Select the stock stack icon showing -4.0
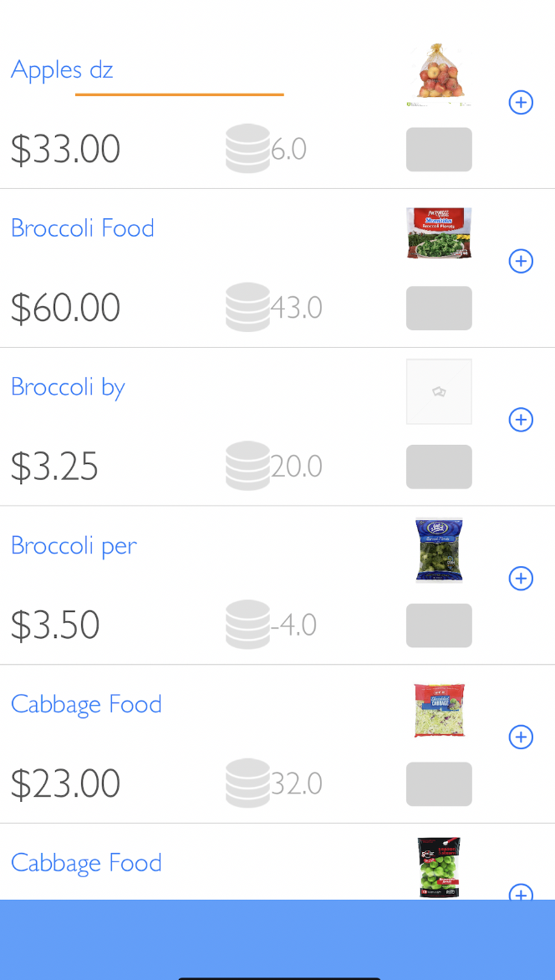 (247, 625)
